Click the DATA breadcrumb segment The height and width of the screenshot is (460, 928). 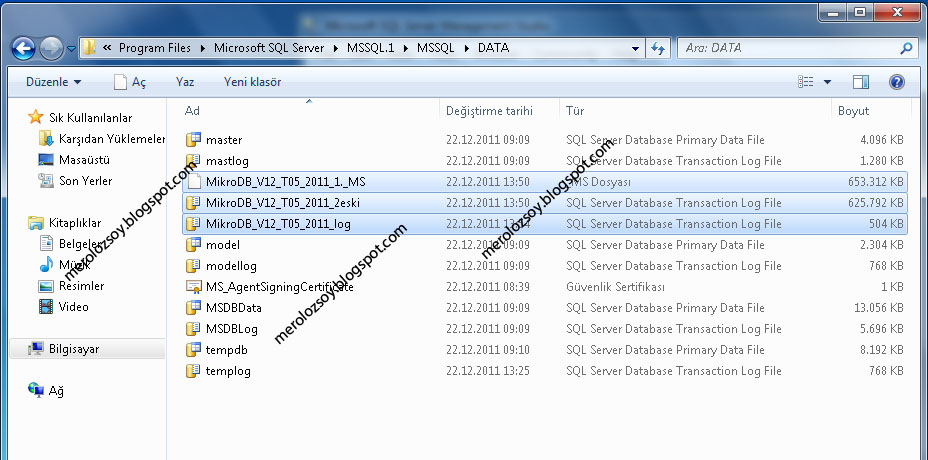pyautogui.click(x=494, y=48)
